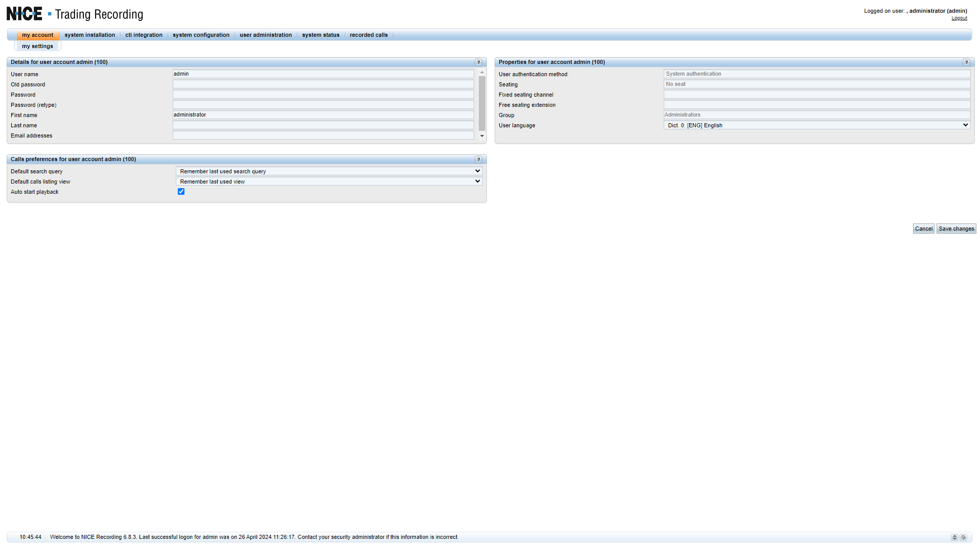Viewport: 980px width, 544px height.
Task: Open Default calls listing view dropdown
Action: 329,182
